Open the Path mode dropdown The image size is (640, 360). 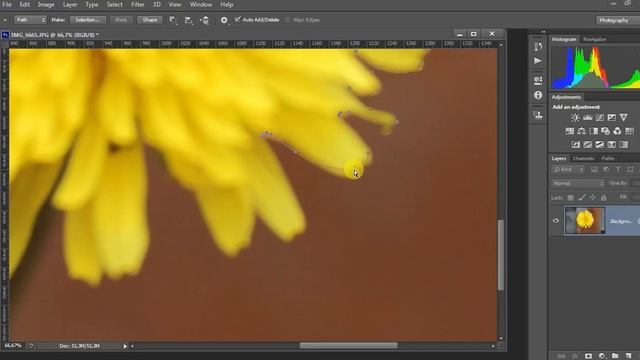[30, 20]
